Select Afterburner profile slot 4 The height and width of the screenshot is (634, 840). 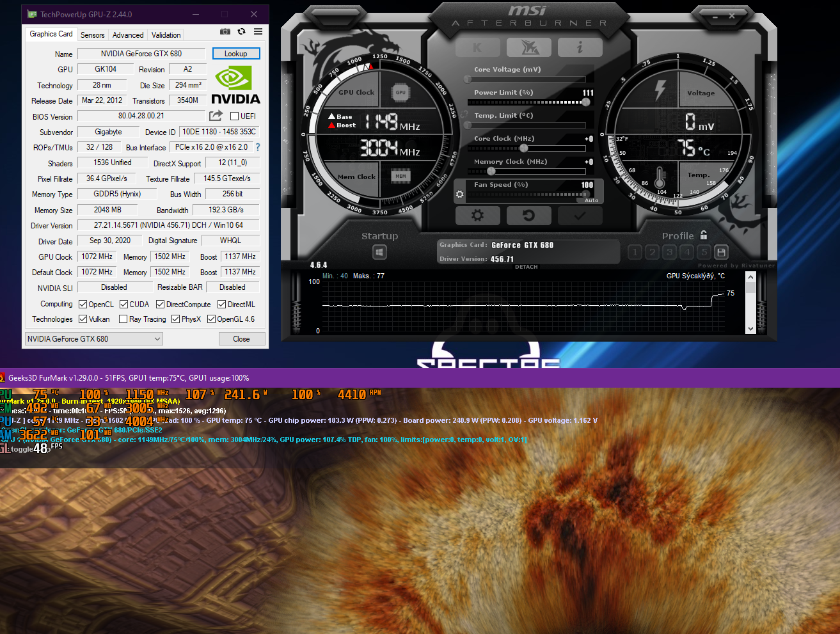(687, 252)
